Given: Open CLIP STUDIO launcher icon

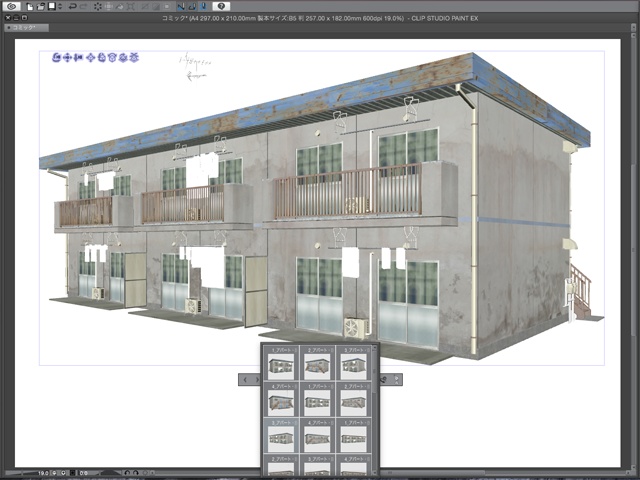Looking at the screenshot, I should tap(11, 6).
